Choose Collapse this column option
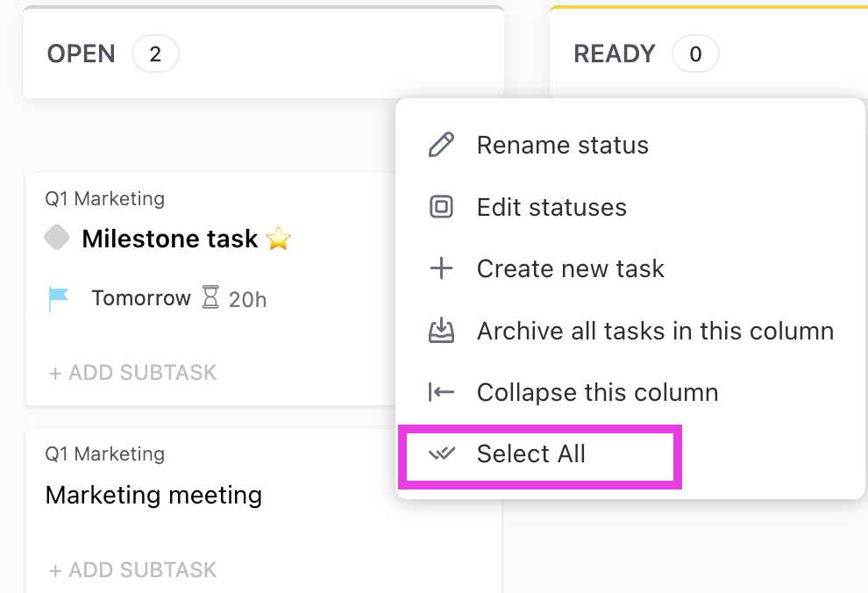The width and height of the screenshot is (868, 593). (597, 392)
